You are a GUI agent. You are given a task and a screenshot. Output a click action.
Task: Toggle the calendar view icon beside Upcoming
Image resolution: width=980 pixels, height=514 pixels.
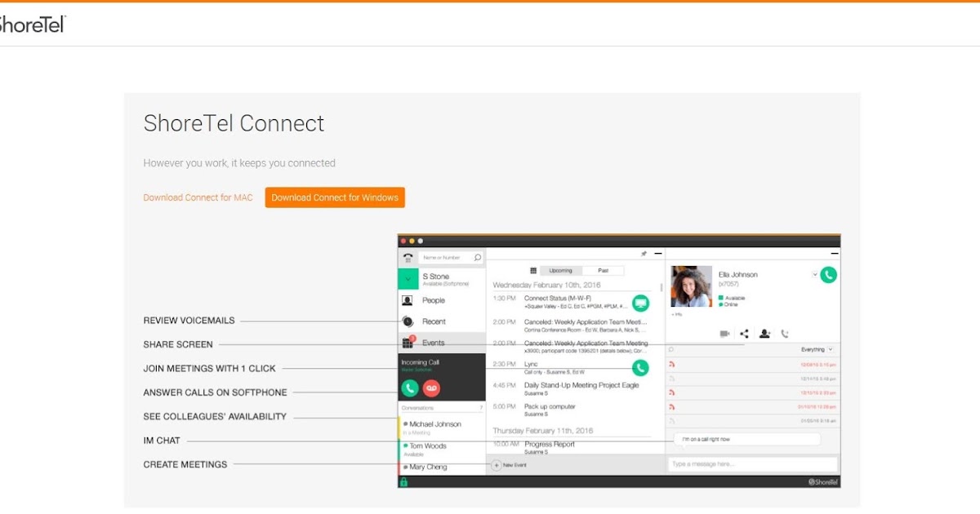532,270
